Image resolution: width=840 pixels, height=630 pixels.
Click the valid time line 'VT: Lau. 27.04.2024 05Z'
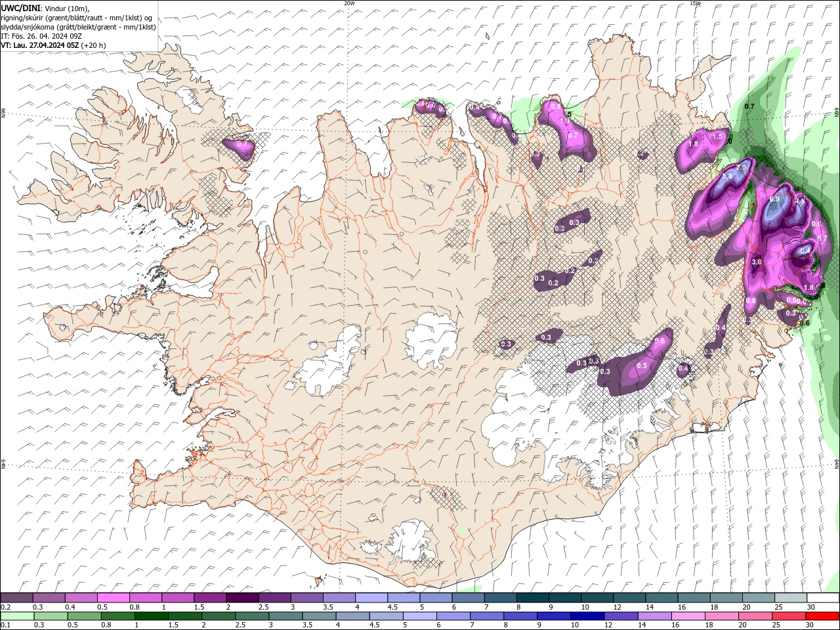point(40,45)
